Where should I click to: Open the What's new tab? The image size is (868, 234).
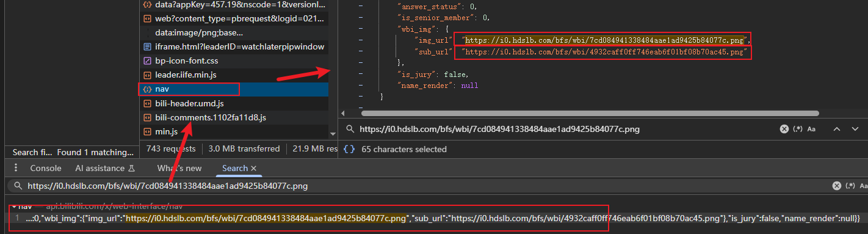point(179,168)
